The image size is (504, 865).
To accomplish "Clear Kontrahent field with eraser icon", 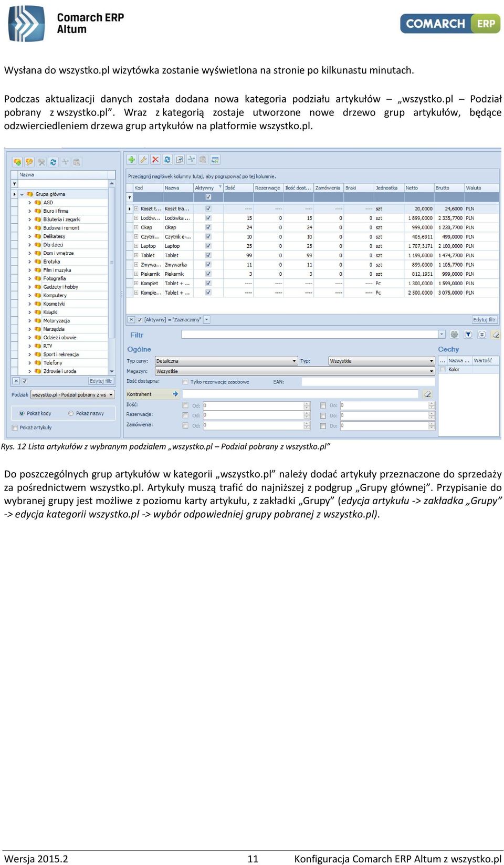I will click(428, 394).
